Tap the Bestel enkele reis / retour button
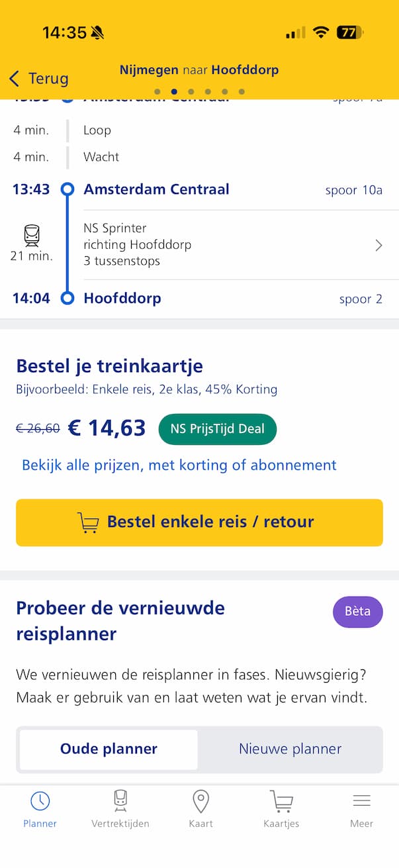The width and height of the screenshot is (399, 868). click(x=199, y=522)
